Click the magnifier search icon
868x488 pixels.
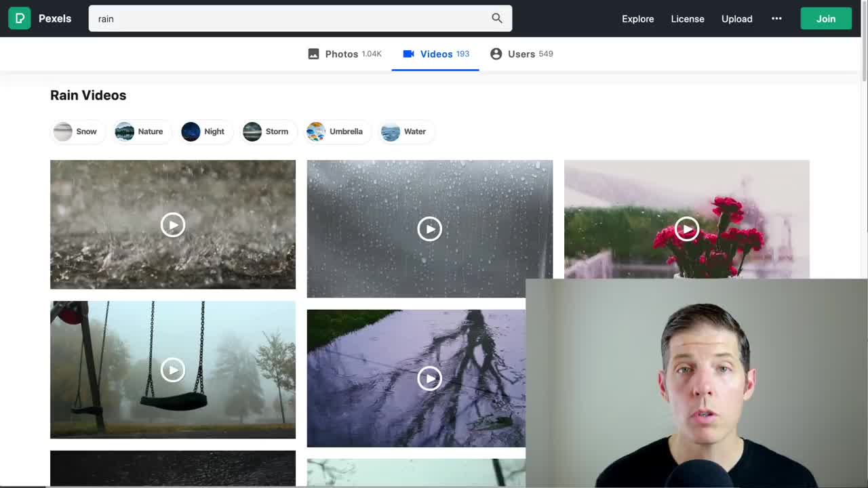click(497, 18)
